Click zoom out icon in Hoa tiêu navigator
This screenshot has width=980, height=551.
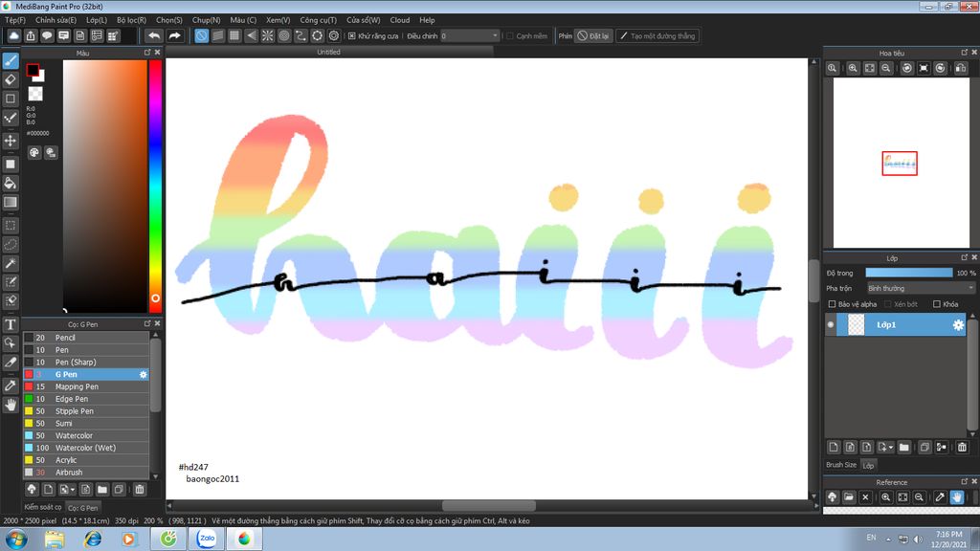886,68
